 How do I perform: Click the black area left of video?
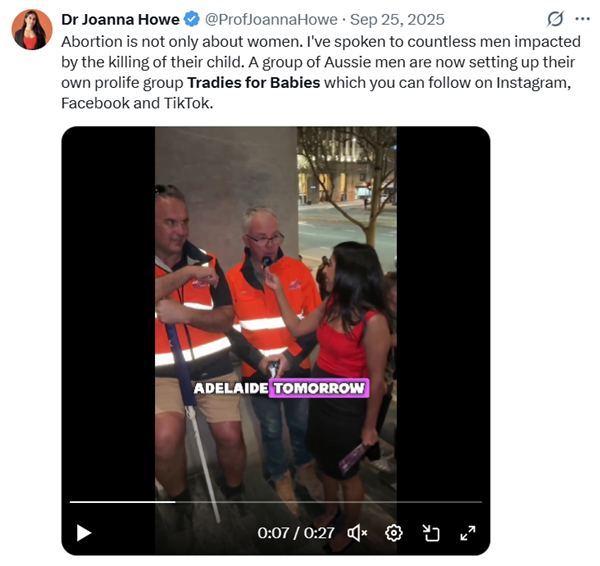click(x=108, y=306)
